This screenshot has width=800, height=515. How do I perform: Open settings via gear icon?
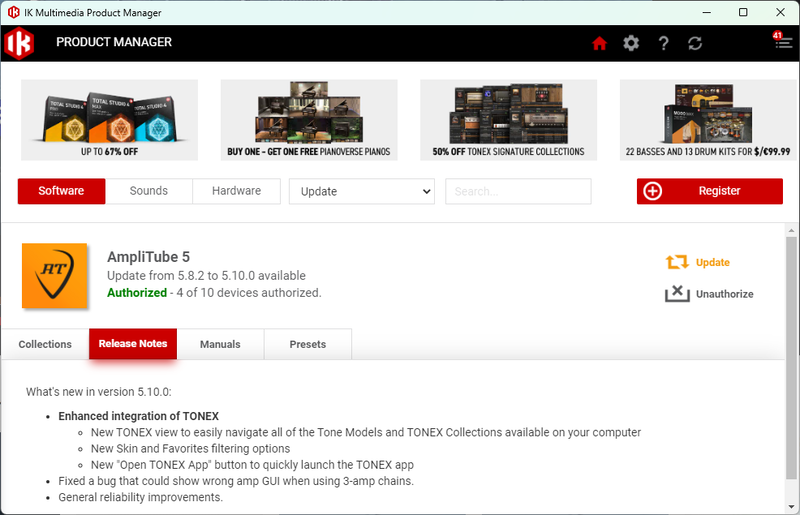pos(631,43)
